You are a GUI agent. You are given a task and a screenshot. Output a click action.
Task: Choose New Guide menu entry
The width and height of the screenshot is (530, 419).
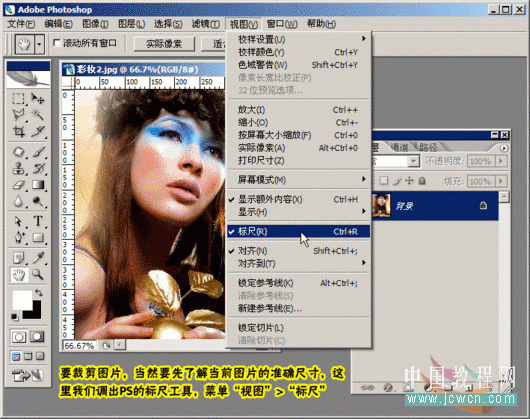[299, 308]
